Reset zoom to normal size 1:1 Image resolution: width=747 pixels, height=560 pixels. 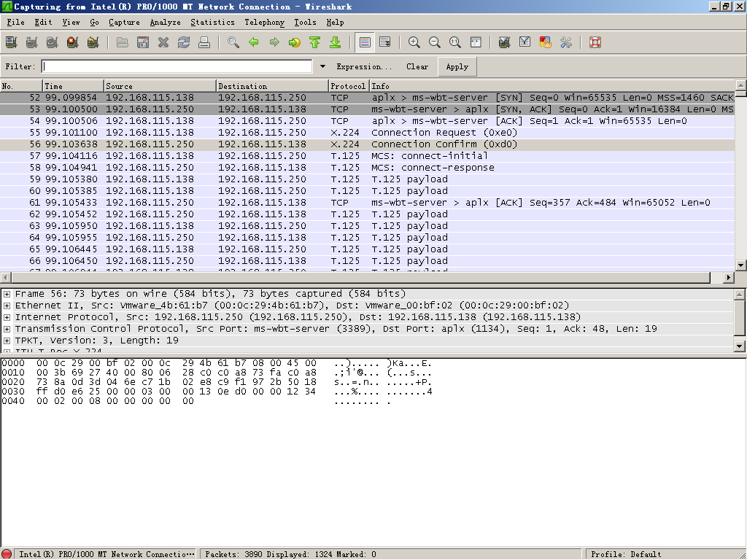[455, 42]
